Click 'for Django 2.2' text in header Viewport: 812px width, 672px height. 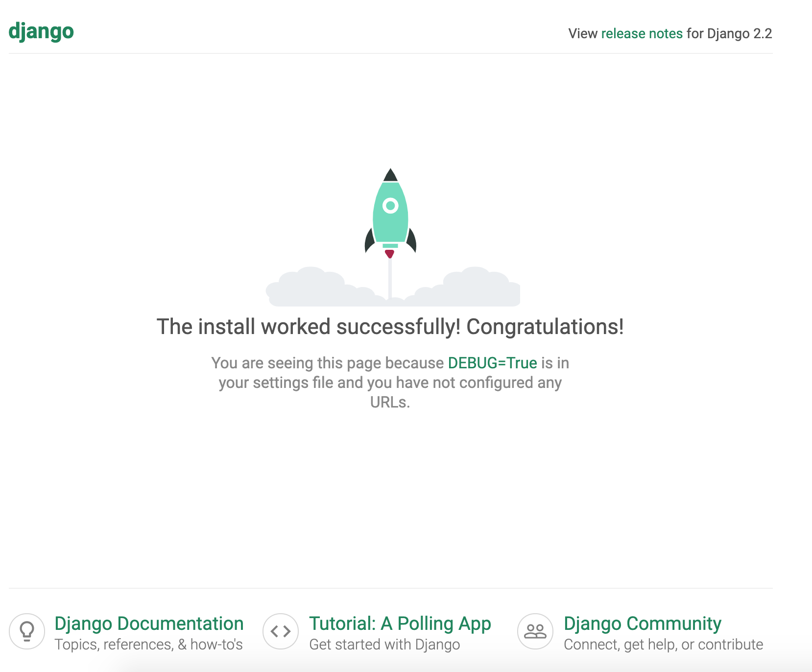[x=729, y=33]
